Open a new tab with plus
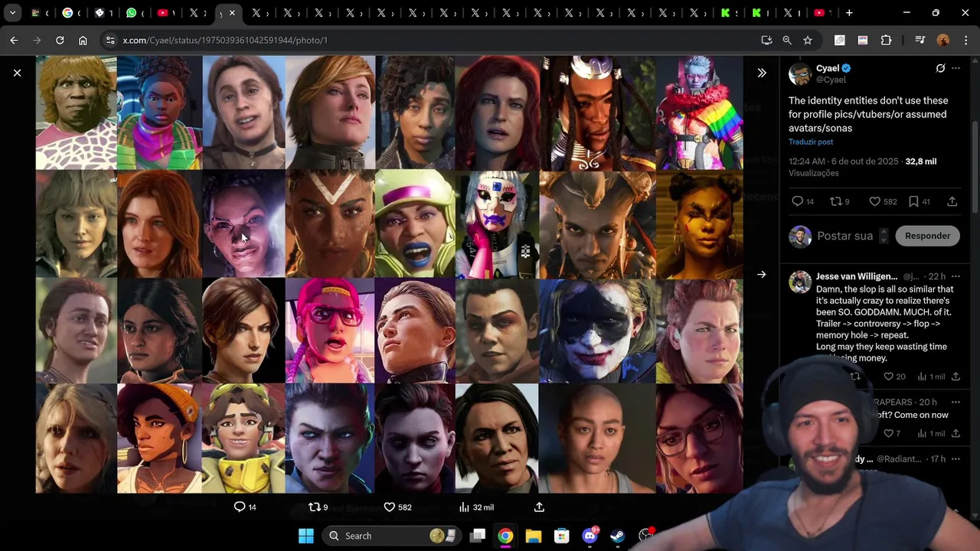Viewport: 980px width, 551px height. pyautogui.click(x=849, y=13)
